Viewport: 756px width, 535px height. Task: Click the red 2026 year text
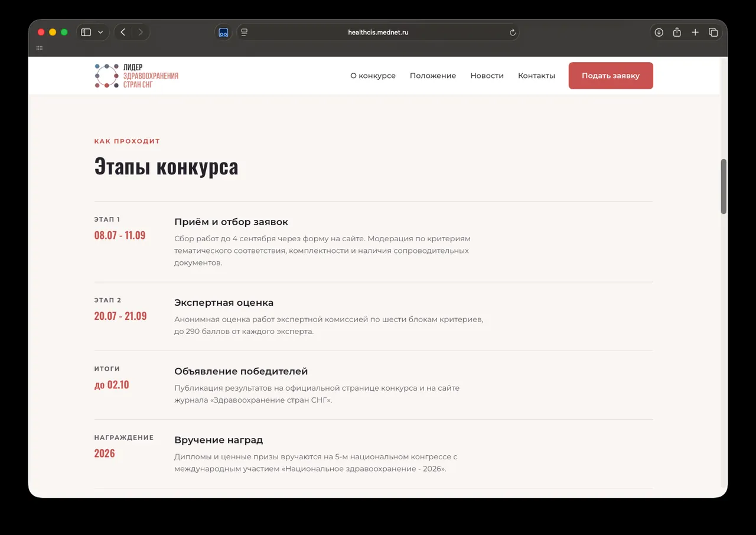point(105,453)
